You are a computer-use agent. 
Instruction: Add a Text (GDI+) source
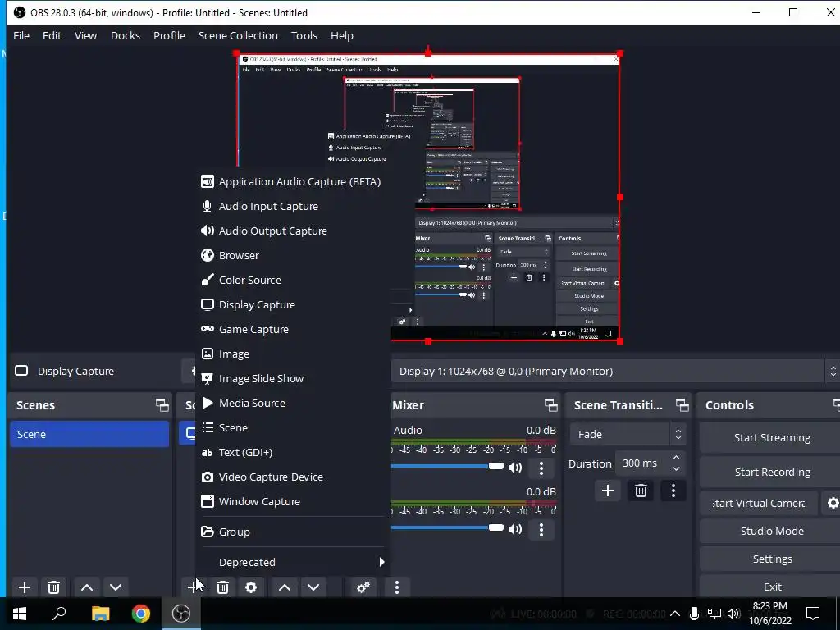(x=293, y=453)
